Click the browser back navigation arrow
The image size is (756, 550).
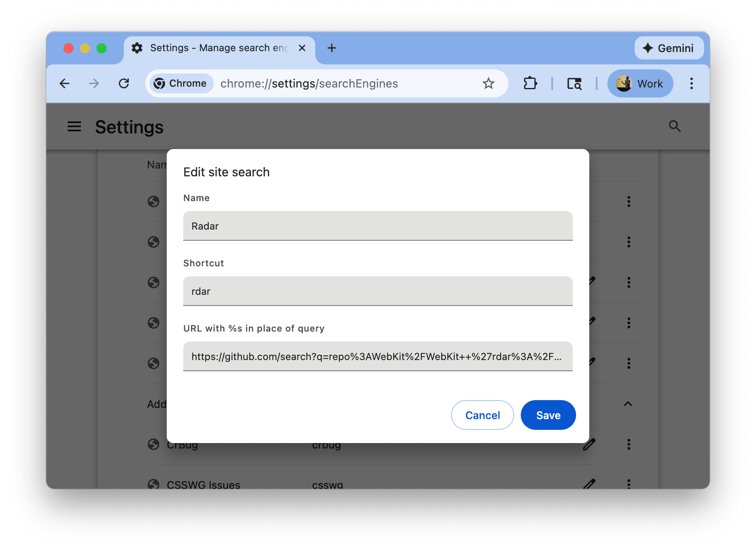click(x=65, y=83)
